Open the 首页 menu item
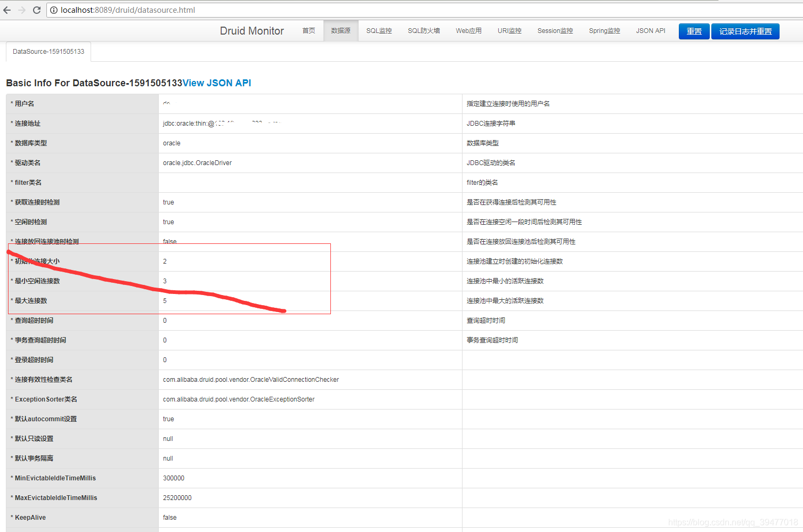 pyautogui.click(x=309, y=31)
